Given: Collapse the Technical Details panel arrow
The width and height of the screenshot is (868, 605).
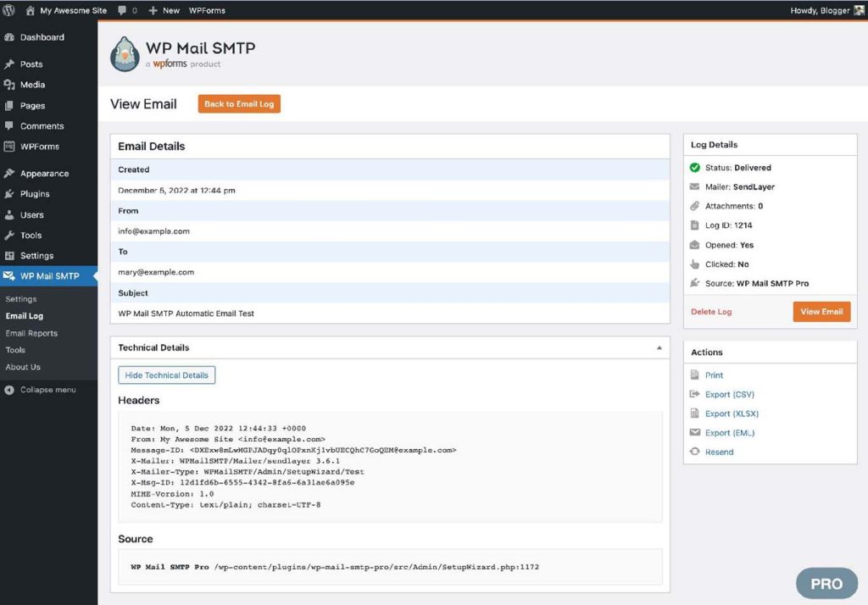Looking at the screenshot, I should click(x=659, y=347).
